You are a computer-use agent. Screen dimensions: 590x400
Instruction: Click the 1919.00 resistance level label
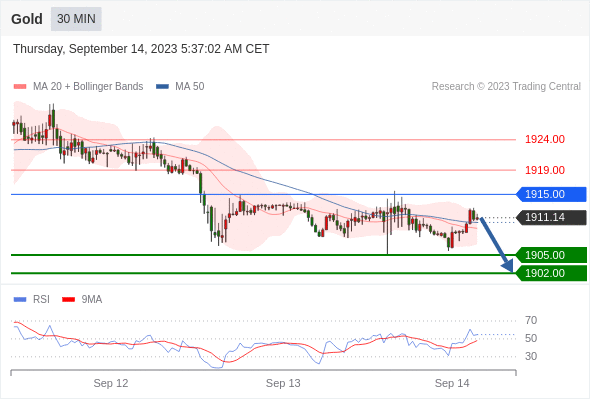[545, 170]
